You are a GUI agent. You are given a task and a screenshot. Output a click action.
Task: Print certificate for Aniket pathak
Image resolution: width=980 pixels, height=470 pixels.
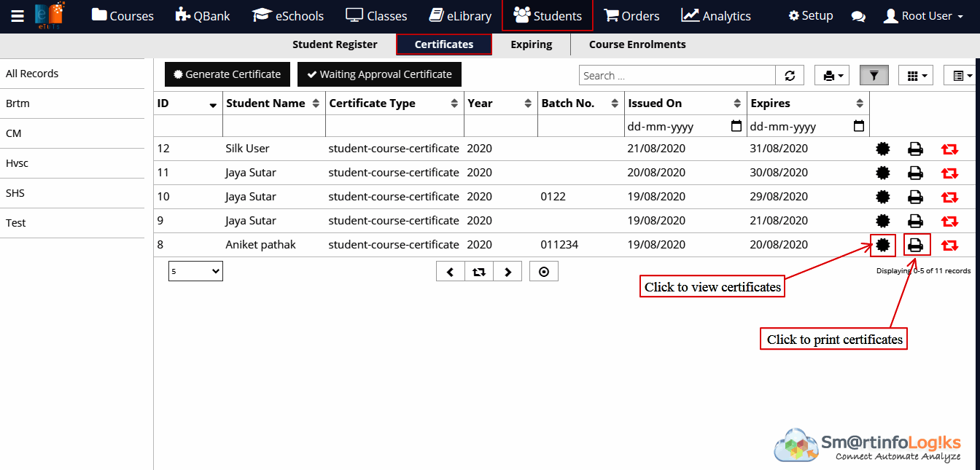click(915, 245)
